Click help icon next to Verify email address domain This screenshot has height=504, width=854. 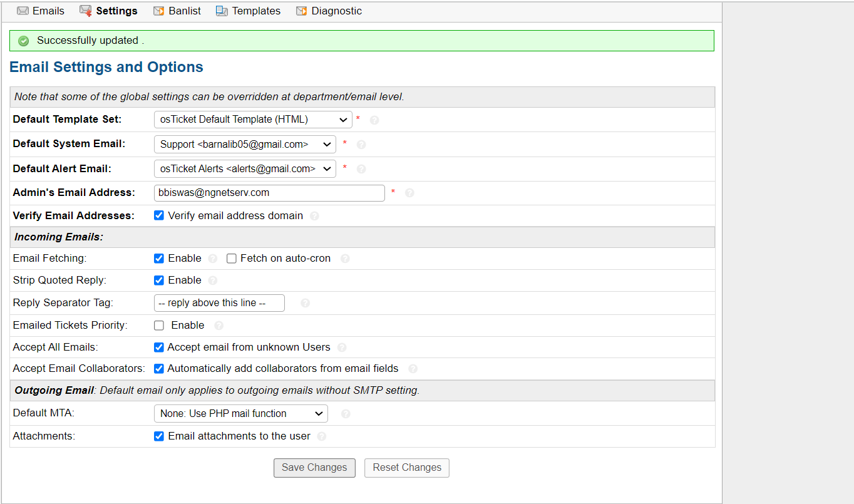tap(314, 216)
